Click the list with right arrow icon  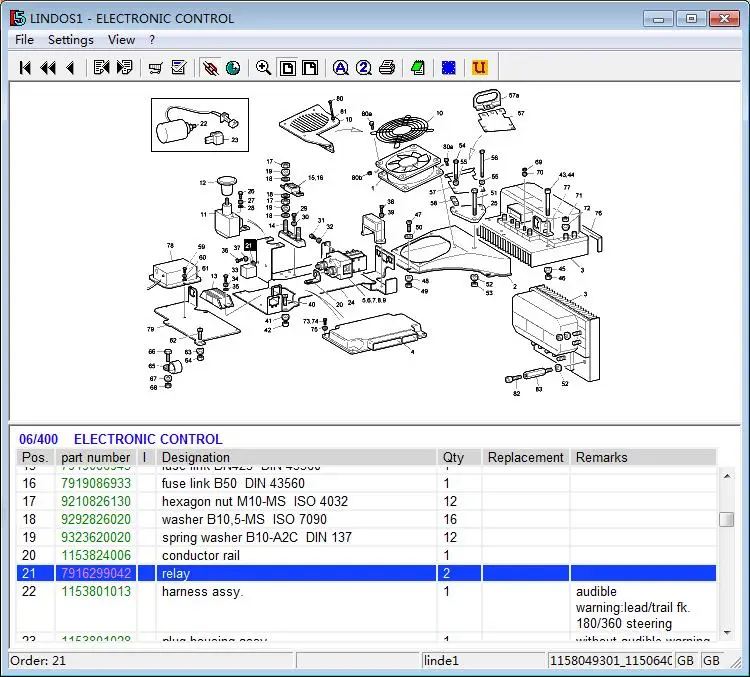coord(124,67)
